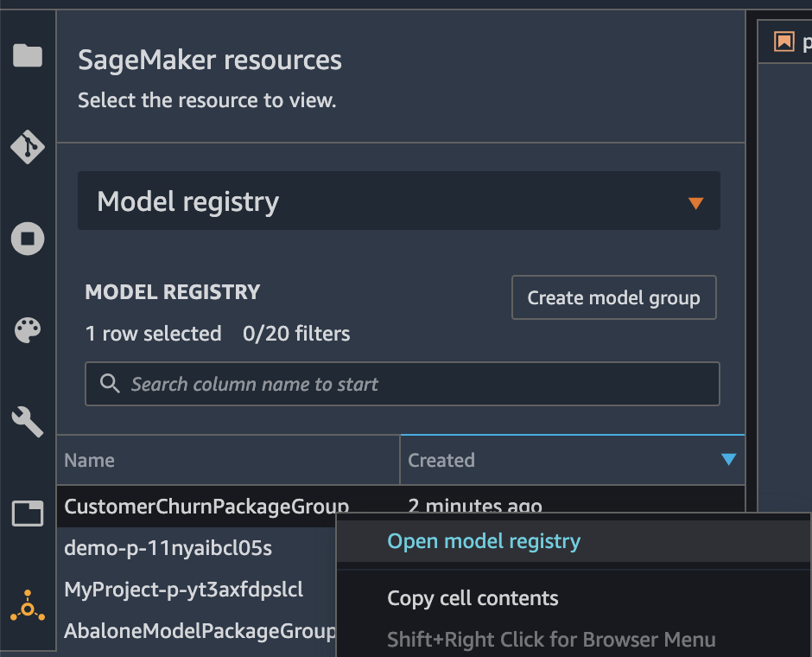Choose Open model registry from context menu
The height and width of the screenshot is (657, 812).
pos(574,541)
